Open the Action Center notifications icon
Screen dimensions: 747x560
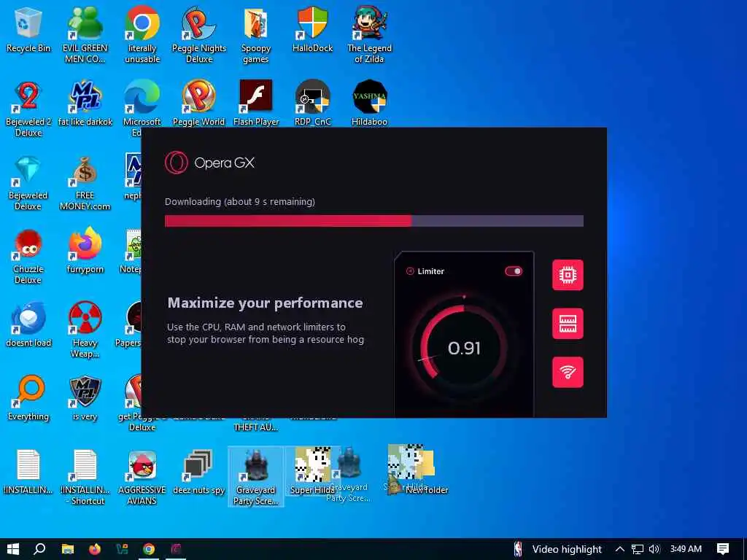coord(723,549)
